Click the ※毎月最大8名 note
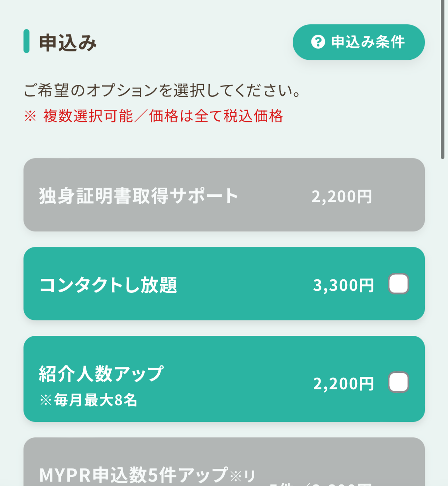Image resolution: width=448 pixels, height=486 pixels. [x=88, y=400]
